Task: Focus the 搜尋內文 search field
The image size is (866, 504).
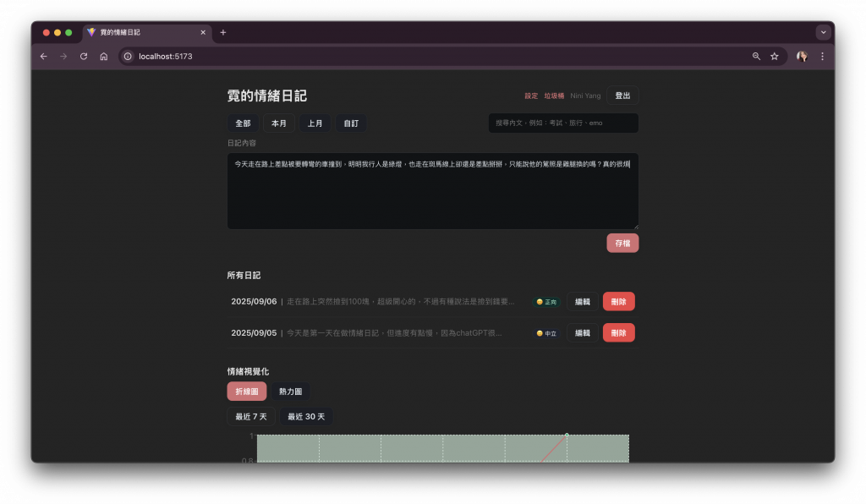Action: pos(563,123)
